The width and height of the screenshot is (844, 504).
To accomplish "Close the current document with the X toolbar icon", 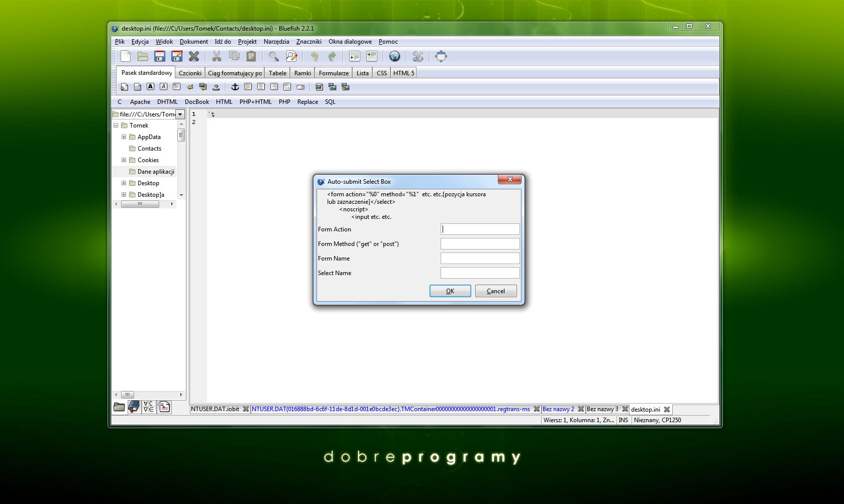I will tap(194, 56).
